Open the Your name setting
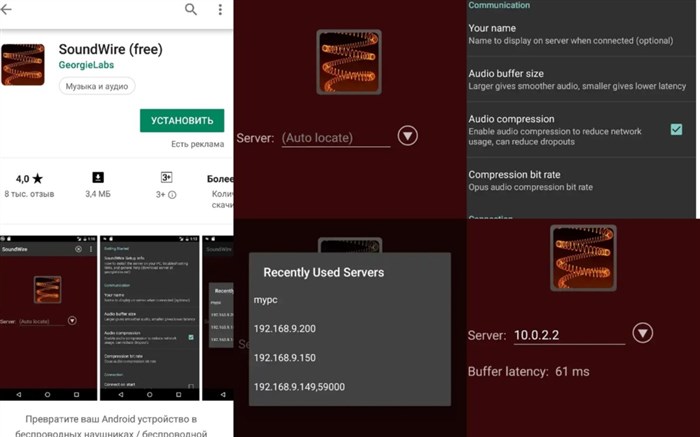The image size is (700, 437). coord(583,34)
